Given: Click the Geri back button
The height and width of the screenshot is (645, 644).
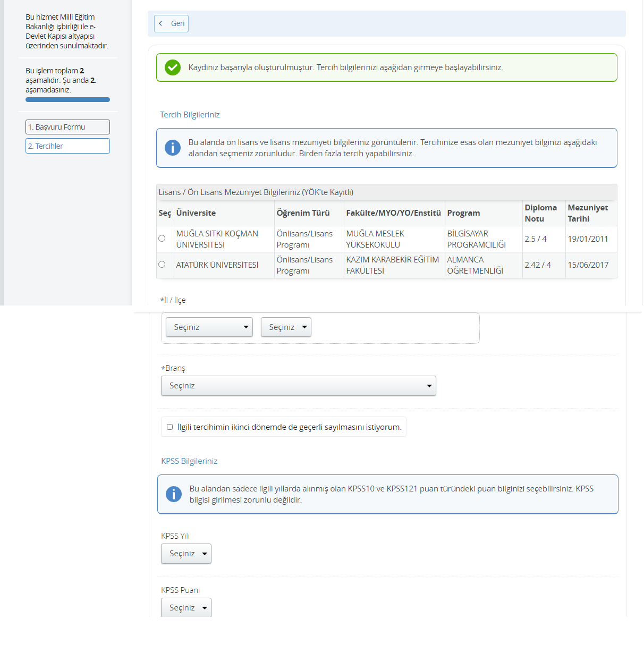Looking at the screenshot, I should [171, 23].
